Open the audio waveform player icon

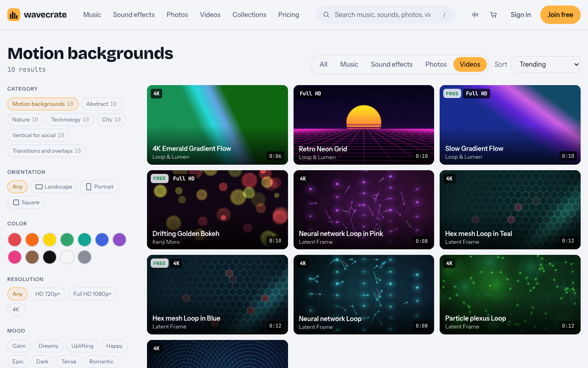pos(475,15)
